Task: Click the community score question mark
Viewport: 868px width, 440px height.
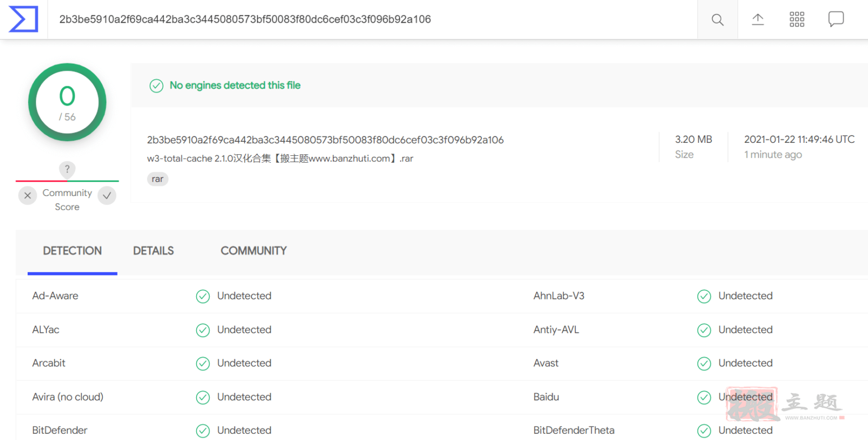Action: click(67, 169)
